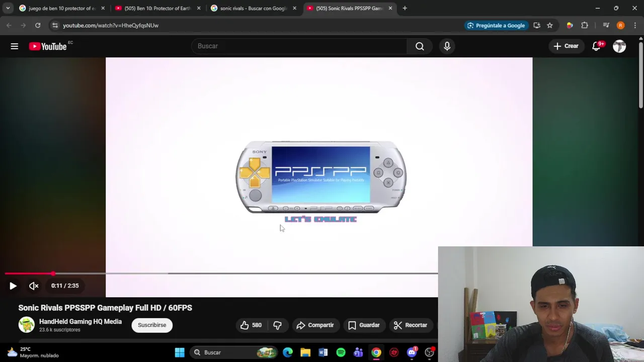The image size is (644, 362).
Task: Open Microsoft Edge from taskbar
Action: [x=288, y=352]
